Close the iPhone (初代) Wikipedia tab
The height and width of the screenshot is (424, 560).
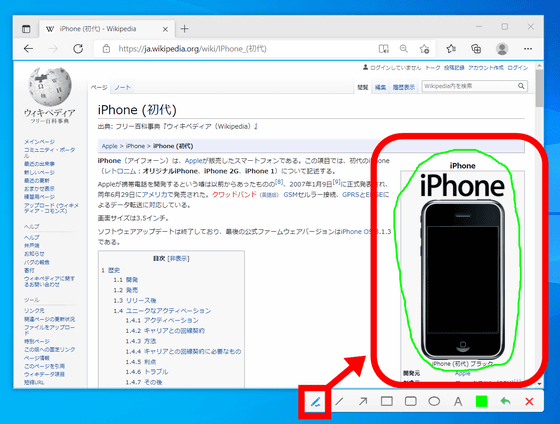click(x=165, y=29)
